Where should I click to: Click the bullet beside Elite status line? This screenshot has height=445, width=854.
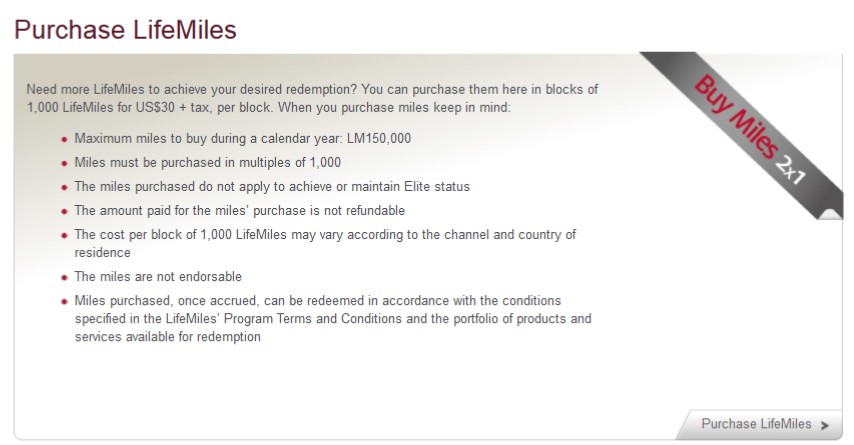click(65, 187)
